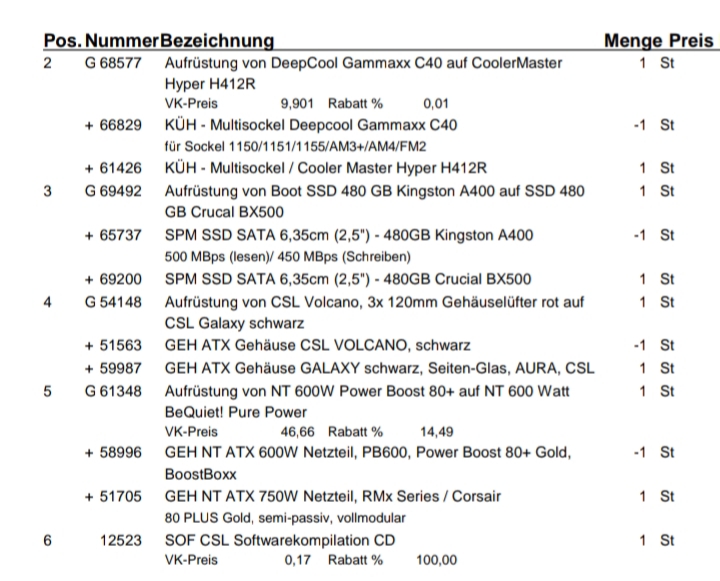The height and width of the screenshot is (581, 720).
Task: Click the 480GB Kingston A400 SSD line
Action: coord(349,236)
